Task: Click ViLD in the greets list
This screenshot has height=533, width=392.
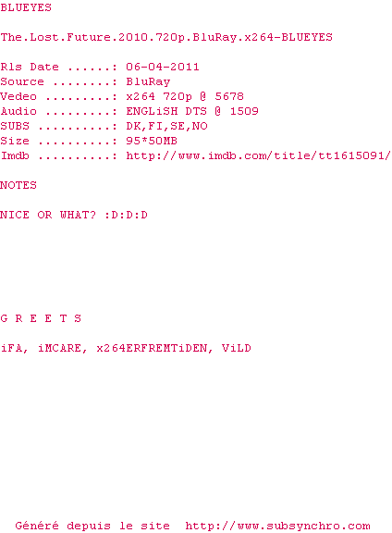Action: pyautogui.click(x=237, y=348)
